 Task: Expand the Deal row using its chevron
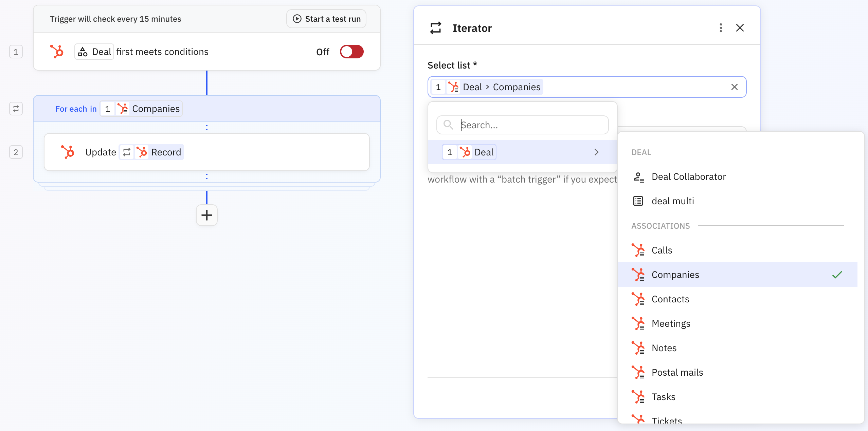coord(597,152)
